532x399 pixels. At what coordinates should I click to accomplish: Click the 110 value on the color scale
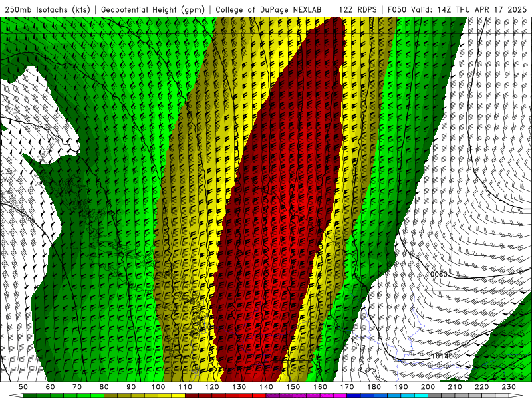[186, 387]
